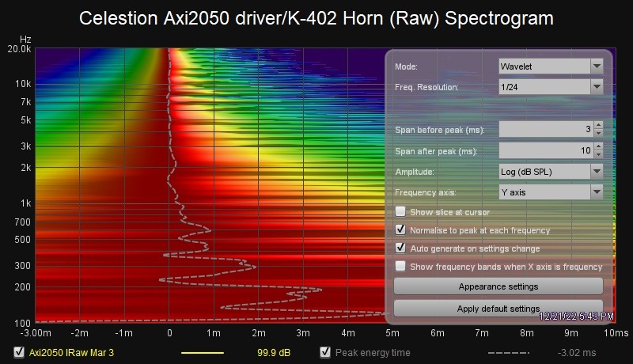Toggle the Peak energy time checkbox
Image resolution: width=633 pixels, height=364 pixels.
pyautogui.click(x=325, y=352)
